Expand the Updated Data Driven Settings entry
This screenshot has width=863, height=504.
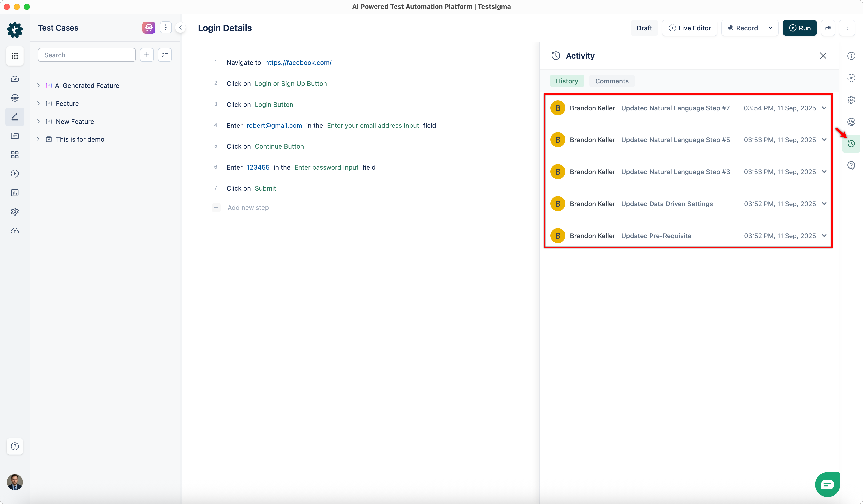(x=824, y=204)
